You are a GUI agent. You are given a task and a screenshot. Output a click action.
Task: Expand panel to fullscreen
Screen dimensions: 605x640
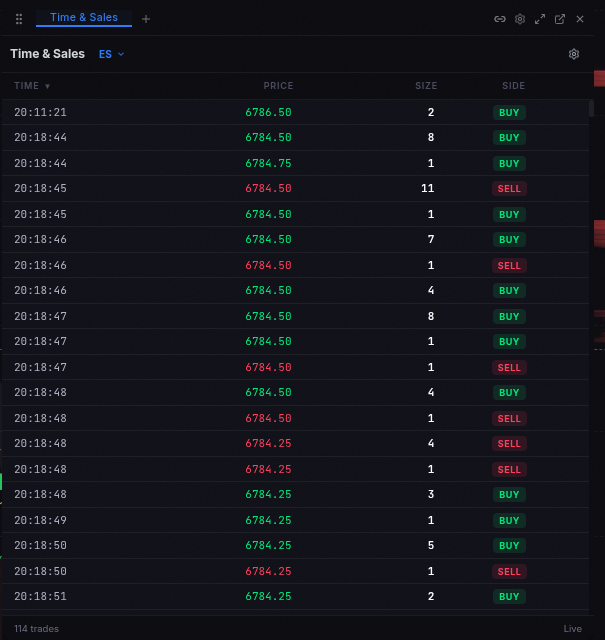click(x=540, y=19)
